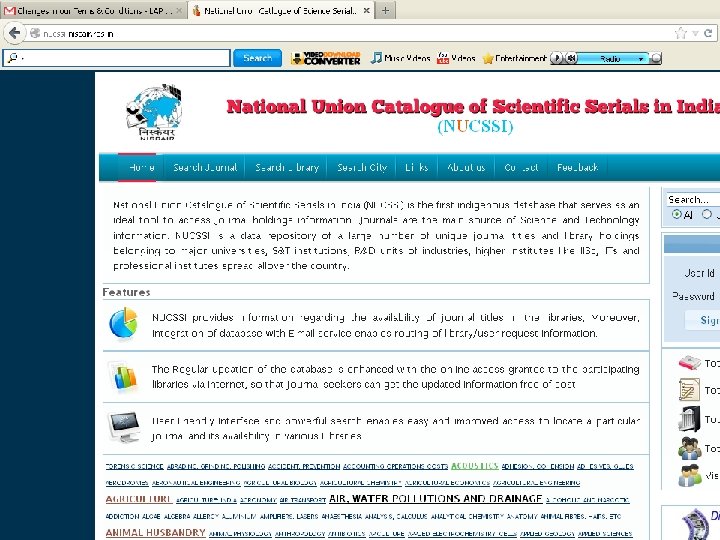Open the ANAESTHESIA tag link

(x=343, y=517)
